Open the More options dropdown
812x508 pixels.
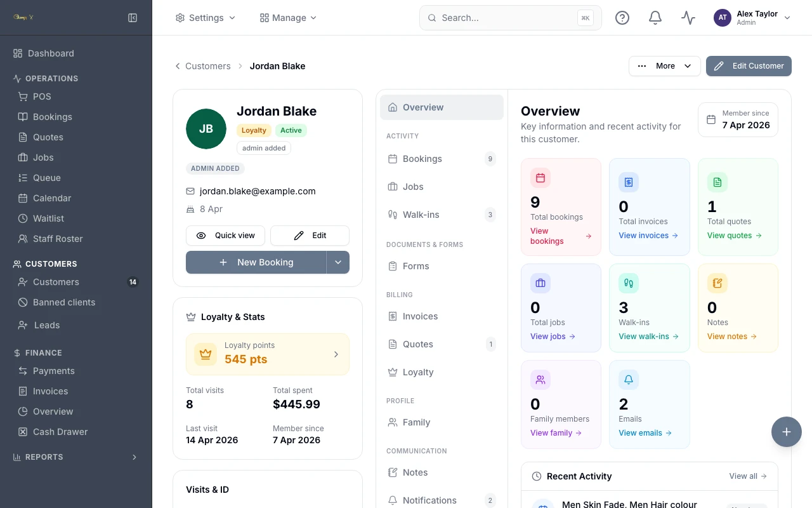tap(665, 66)
